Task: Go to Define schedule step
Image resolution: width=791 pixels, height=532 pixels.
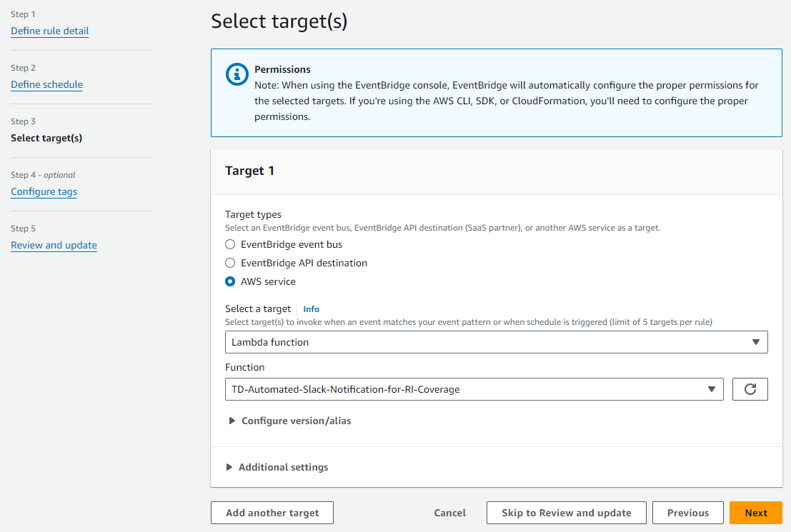Action: click(47, 85)
